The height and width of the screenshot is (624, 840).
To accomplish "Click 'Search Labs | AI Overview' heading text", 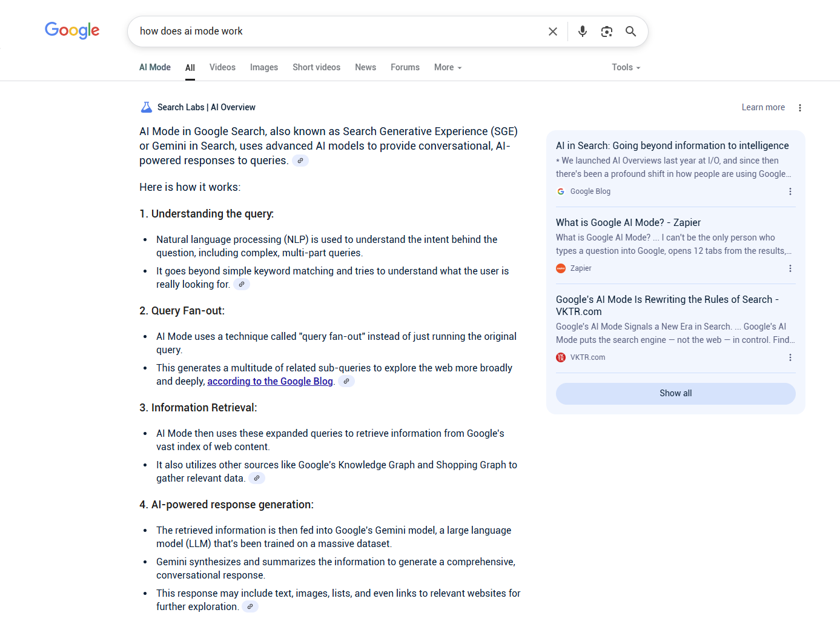I will coord(207,107).
